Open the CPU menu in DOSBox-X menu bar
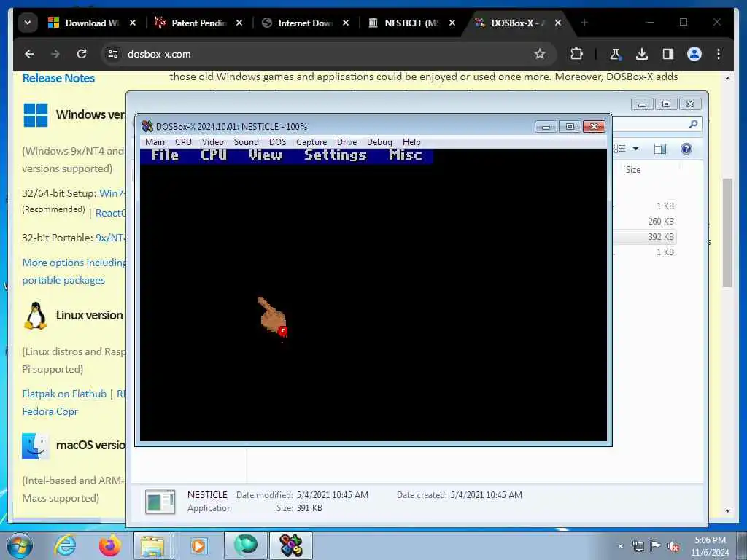The image size is (747, 560). click(183, 142)
